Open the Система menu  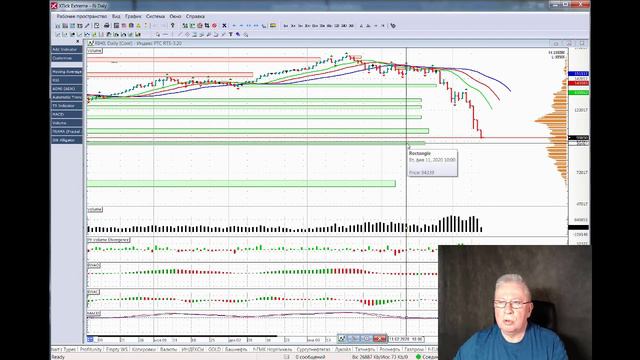pyautogui.click(x=156, y=16)
